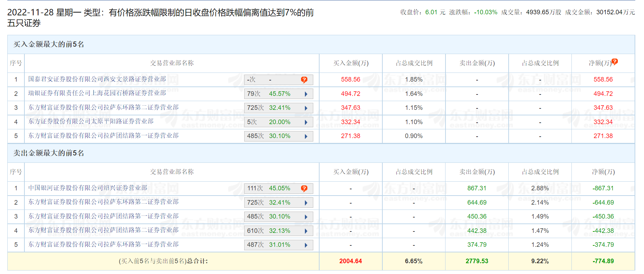
Task: Click the 卖出金额(万) header in the sell table
Action: coord(477,172)
